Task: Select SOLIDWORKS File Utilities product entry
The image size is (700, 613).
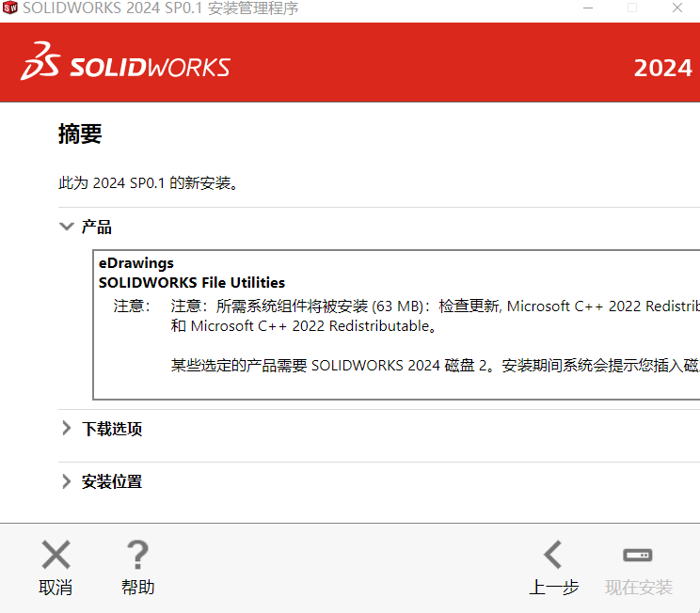Action: point(192,282)
